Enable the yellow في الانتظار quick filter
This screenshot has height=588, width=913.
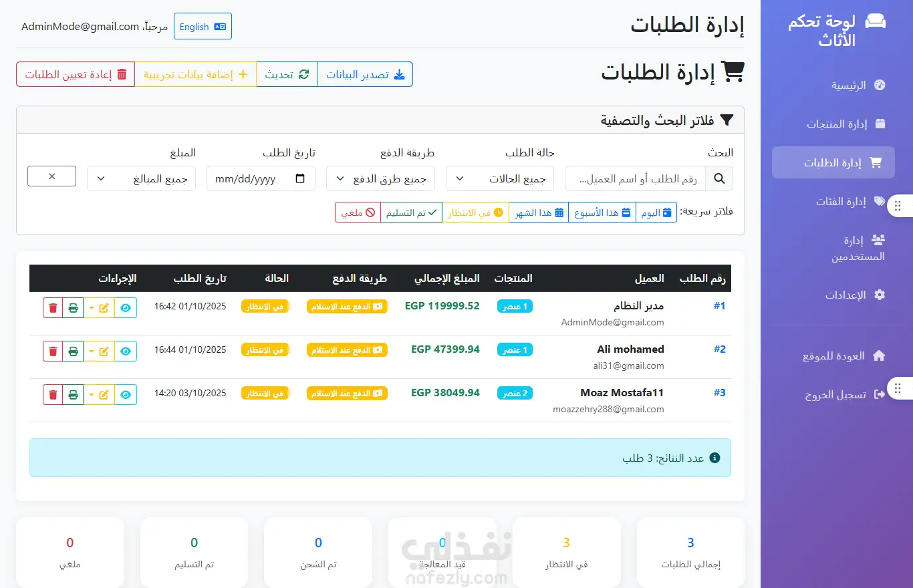[475, 212]
